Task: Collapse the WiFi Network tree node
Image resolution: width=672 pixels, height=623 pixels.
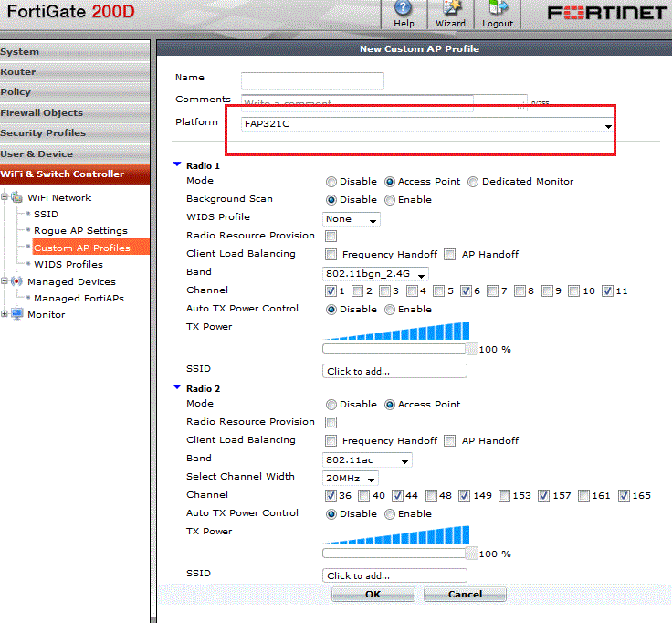Action: pos(5,197)
